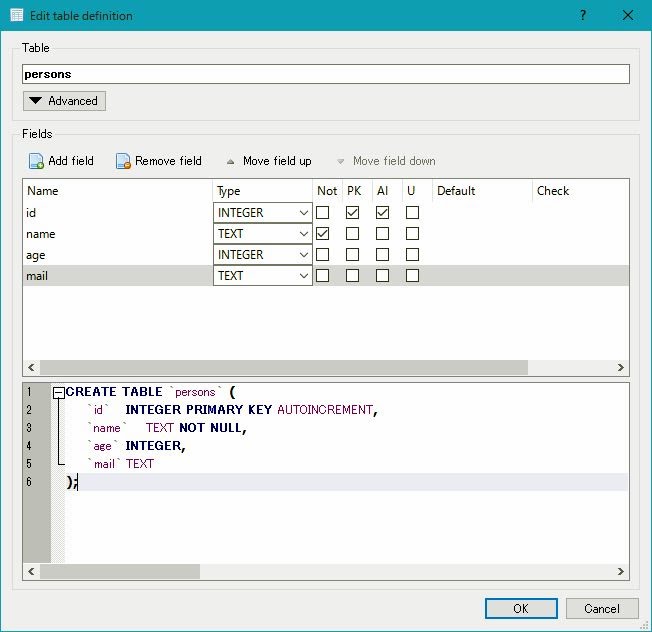Click the Add field icon
Viewport: 652px width, 632px height.
tap(36, 161)
